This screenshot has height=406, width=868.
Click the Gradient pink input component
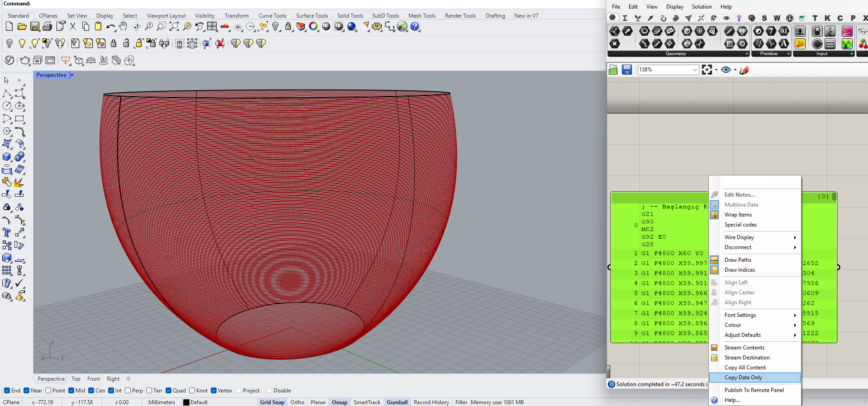click(847, 31)
